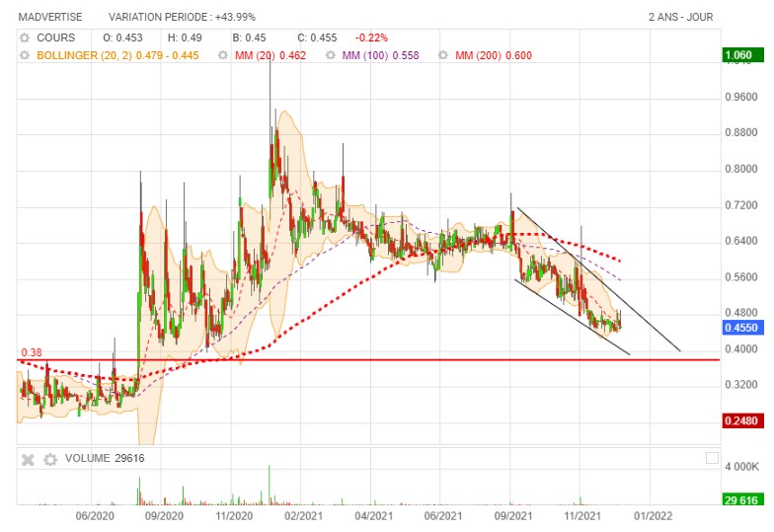
Task: Click the COURS label
Action: point(55,38)
